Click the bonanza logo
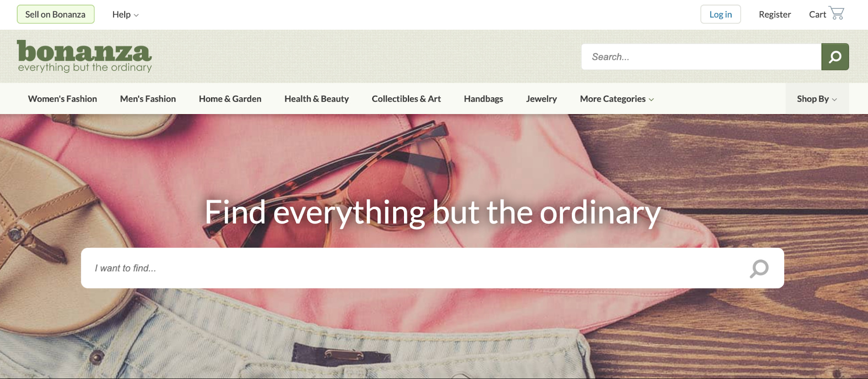 coord(85,56)
